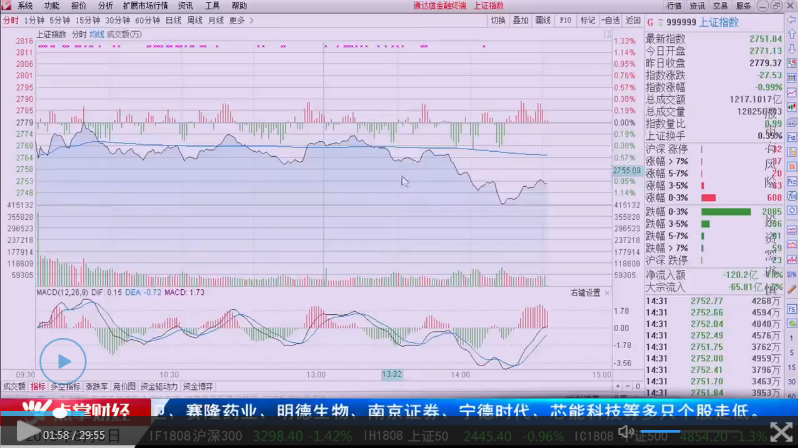
Task: Switch to the 1分钟 period
Action: [34, 20]
